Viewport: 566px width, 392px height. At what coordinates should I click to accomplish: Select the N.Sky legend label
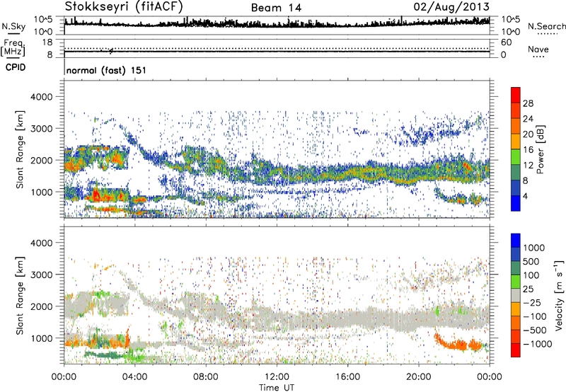(13, 26)
